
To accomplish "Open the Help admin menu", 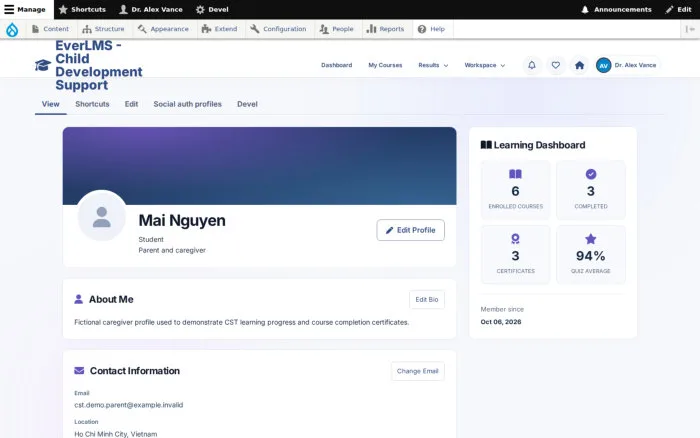I will click(x=431, y=29).
